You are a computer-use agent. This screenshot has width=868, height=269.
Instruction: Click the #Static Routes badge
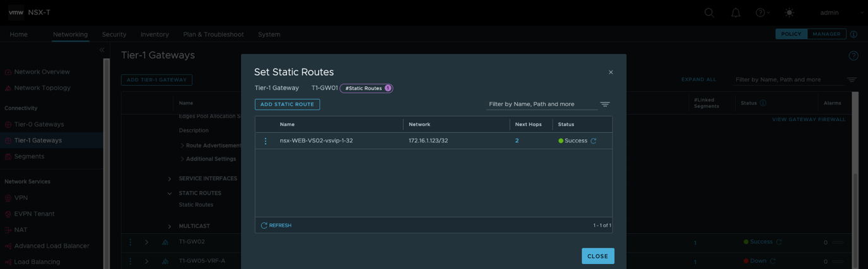[x=367, y=88]
